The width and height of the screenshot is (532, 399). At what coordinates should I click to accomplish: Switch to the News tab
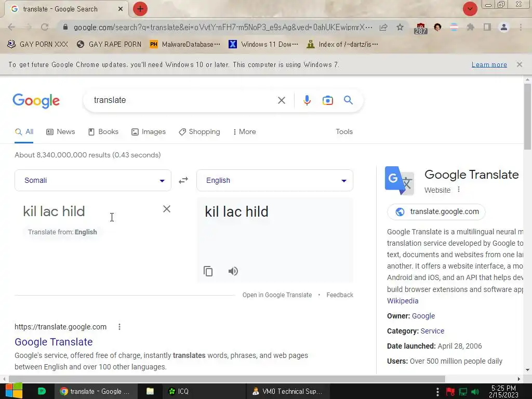[61, 131]
